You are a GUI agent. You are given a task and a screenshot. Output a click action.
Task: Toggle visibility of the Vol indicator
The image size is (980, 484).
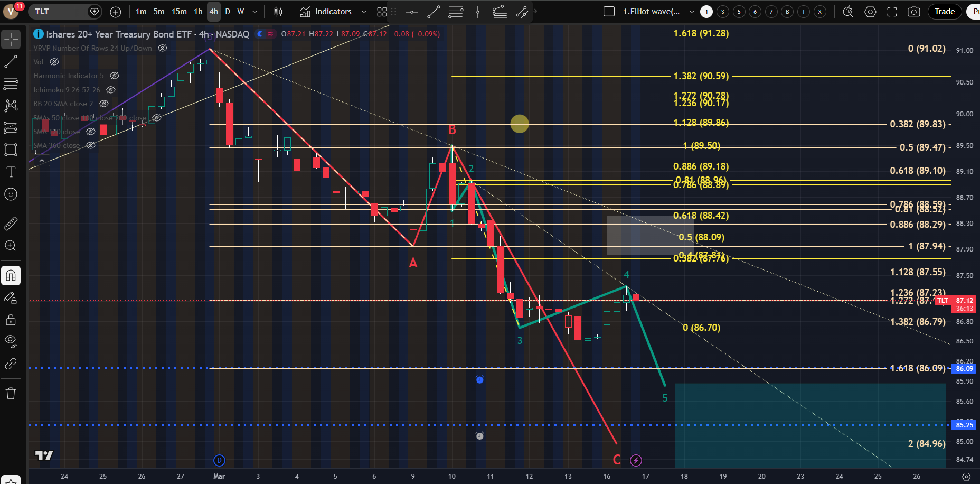click(54, 62)
